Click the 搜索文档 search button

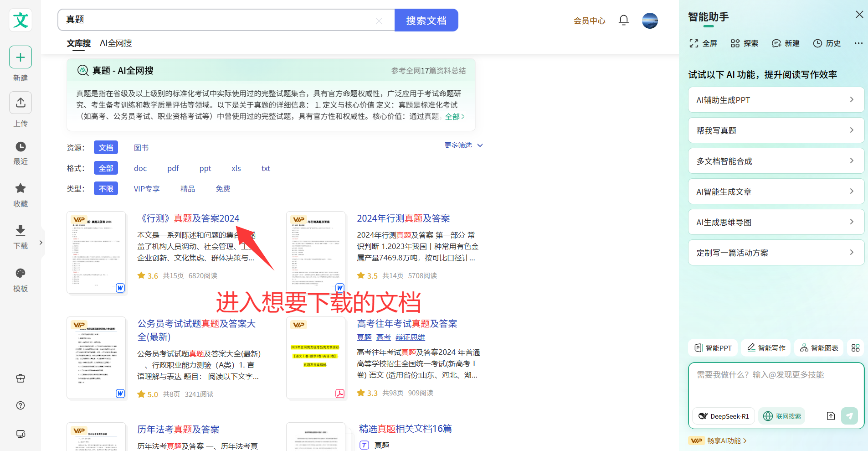[426, 21]
